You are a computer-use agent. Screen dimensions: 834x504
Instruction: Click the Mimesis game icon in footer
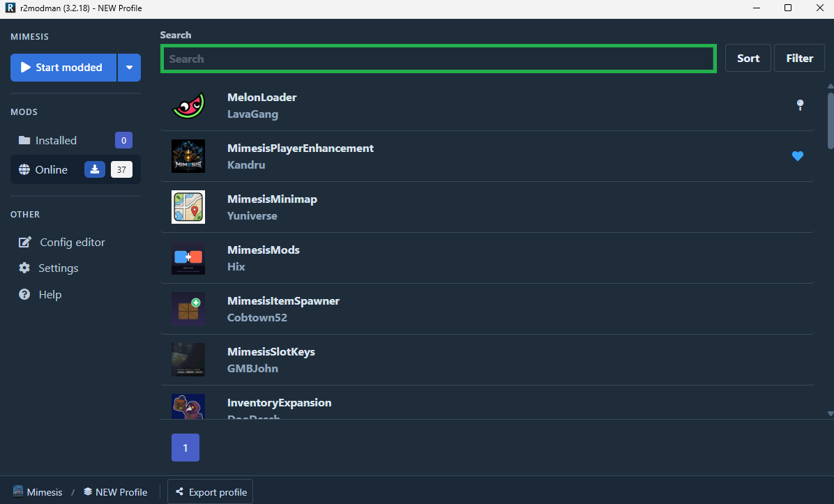click(18, 491)
